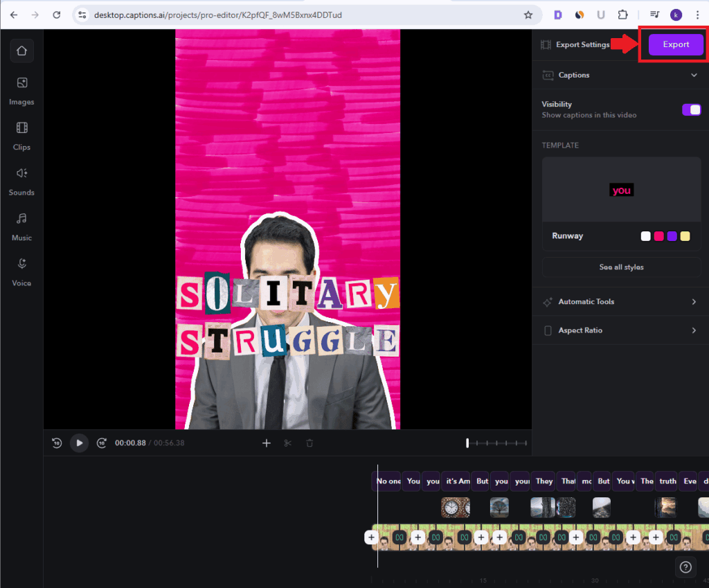709x588 pixels.
Task: Select the "it's Am" caption segment
Action: [x=456, y=481]
